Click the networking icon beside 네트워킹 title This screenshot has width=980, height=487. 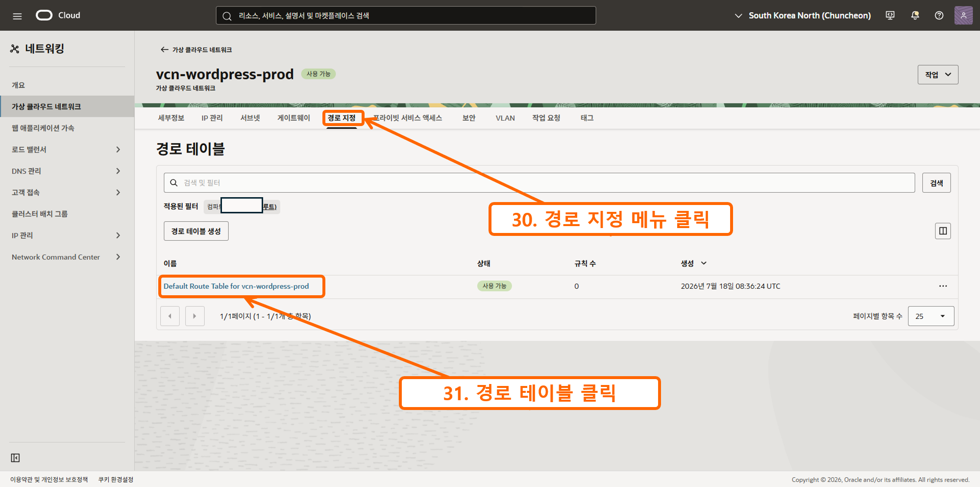coord(15,49)
